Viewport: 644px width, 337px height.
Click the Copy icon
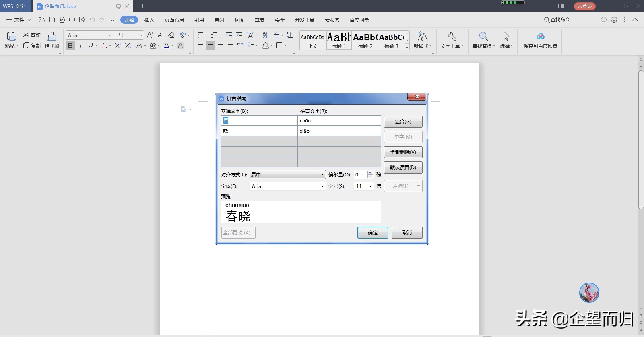coord(26,45)
